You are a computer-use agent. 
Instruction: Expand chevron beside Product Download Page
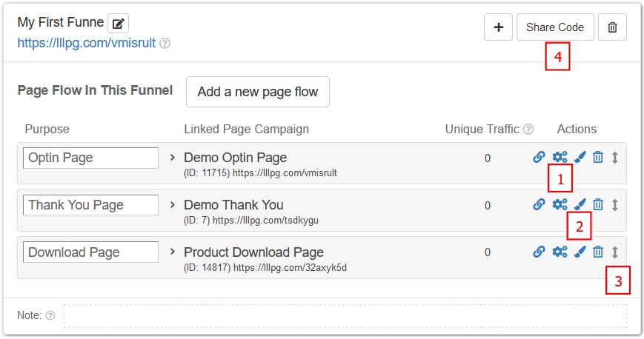pyautogui.click(x=173, y=252)
